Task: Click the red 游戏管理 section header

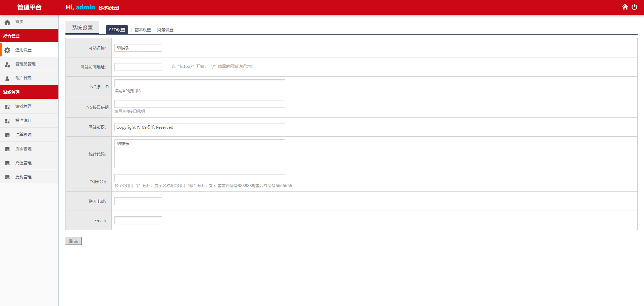Action: coord(29,92)
